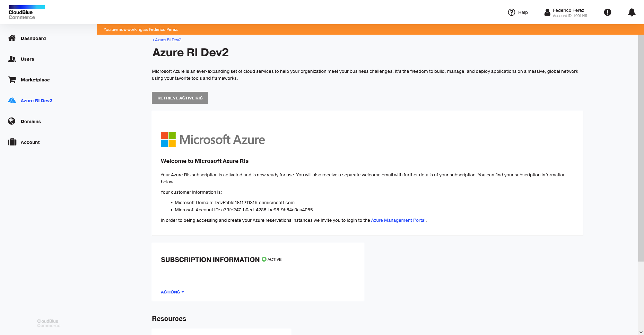Screen dimensions: 644x335
Task: Expand the ACTIONS dropdown
Action: click(x=172, y=292)
